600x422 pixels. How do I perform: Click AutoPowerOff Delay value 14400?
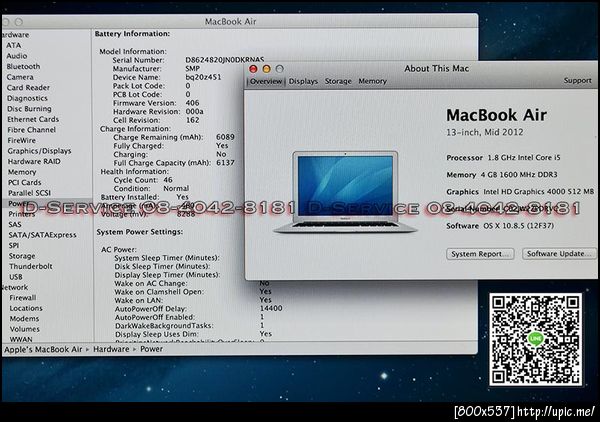tap(271, 308)
